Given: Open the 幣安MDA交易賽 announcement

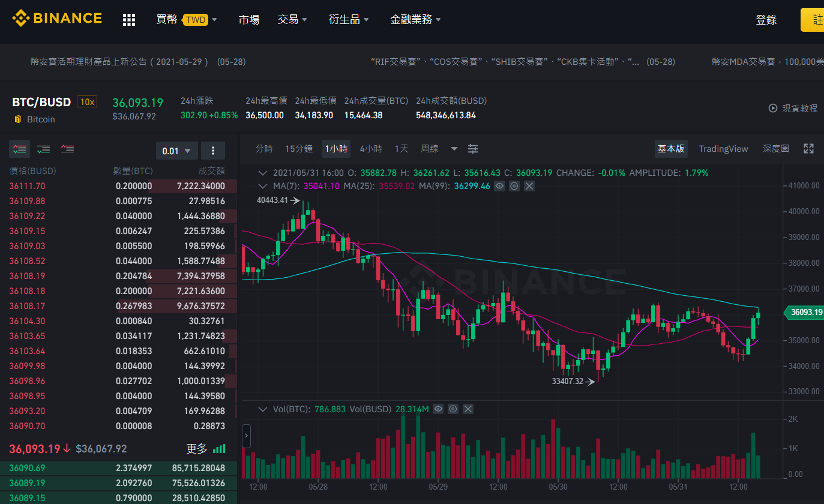Looking at the screenshot, I should [x=768, y=62].
